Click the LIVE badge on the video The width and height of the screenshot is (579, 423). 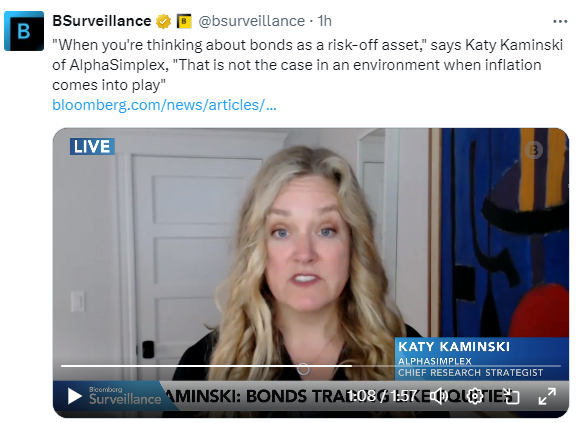(92, 147)
